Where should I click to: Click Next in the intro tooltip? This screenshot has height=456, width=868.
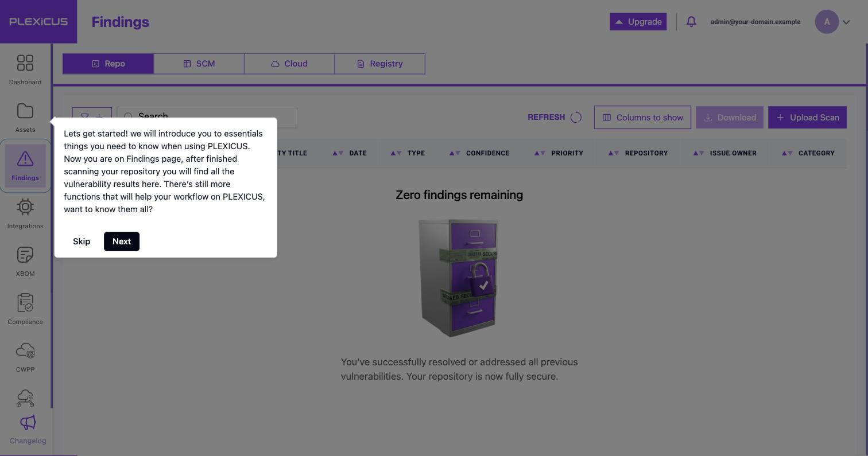coord(122,241)
